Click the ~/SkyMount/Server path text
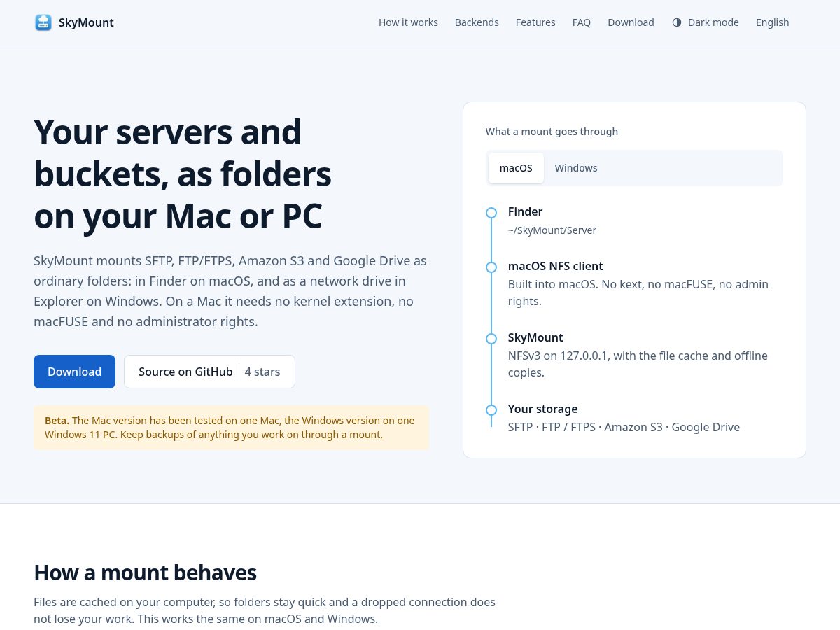 552,230
